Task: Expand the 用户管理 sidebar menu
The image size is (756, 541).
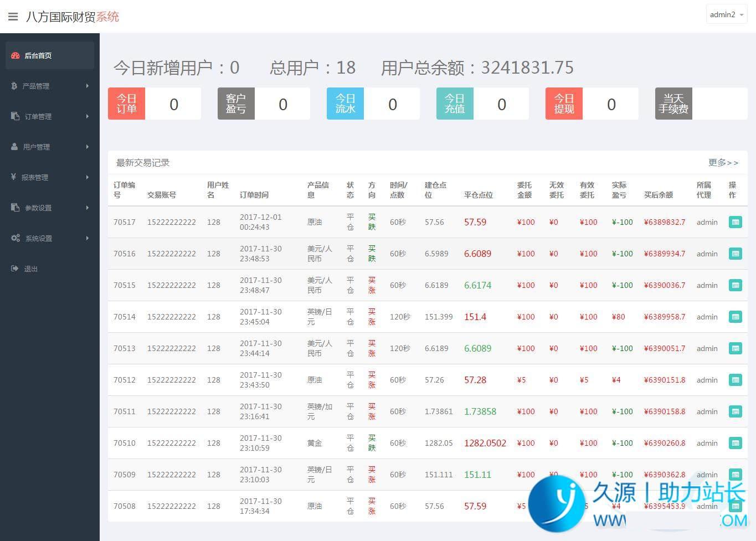Action: click(x=49, y=147)
